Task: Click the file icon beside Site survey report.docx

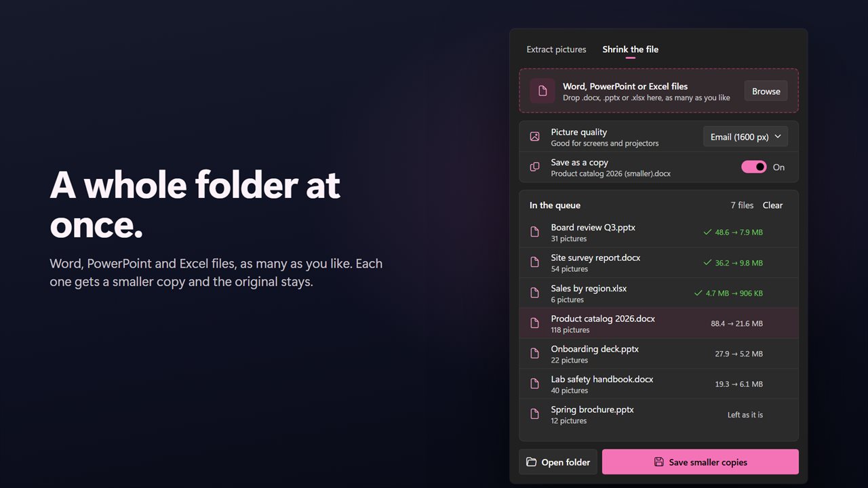Action: point(535,263)
